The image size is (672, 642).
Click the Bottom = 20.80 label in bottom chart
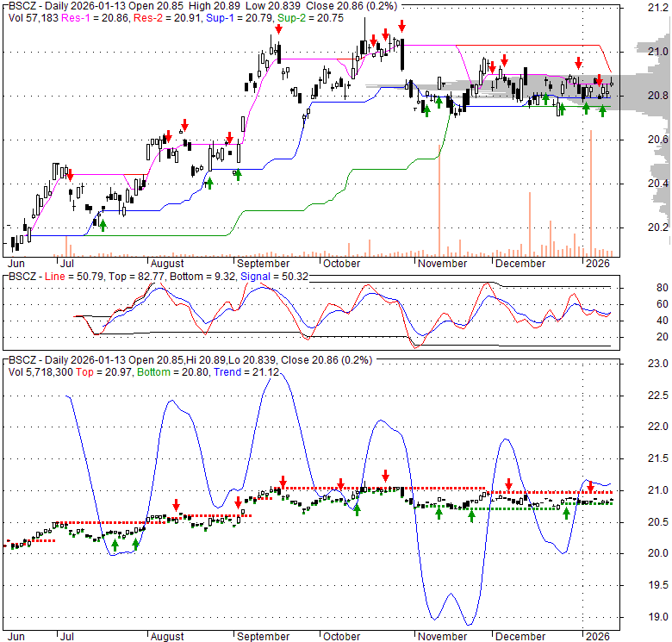[173, 372]
